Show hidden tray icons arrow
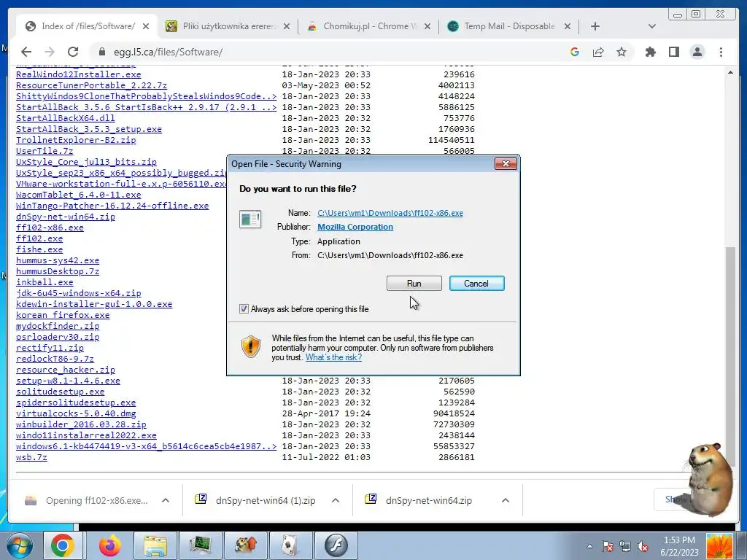The width and height of the screenshot is (747, 560). (x=589, y=546)
